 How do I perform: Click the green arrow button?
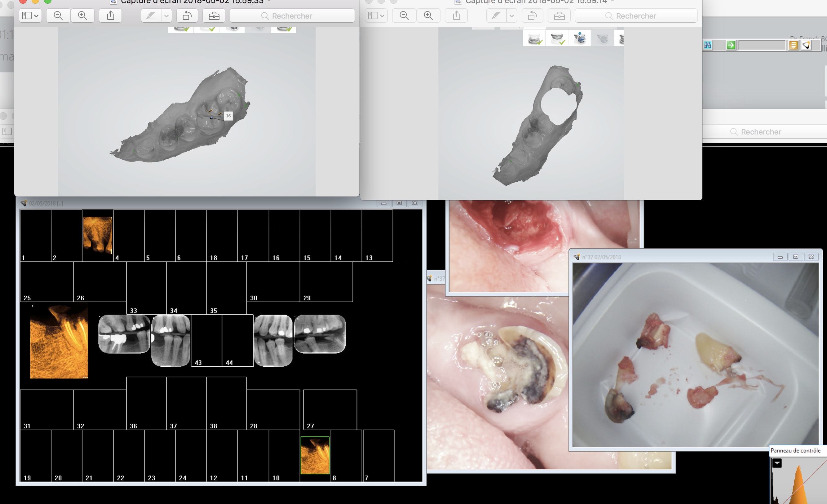[730, 45]
